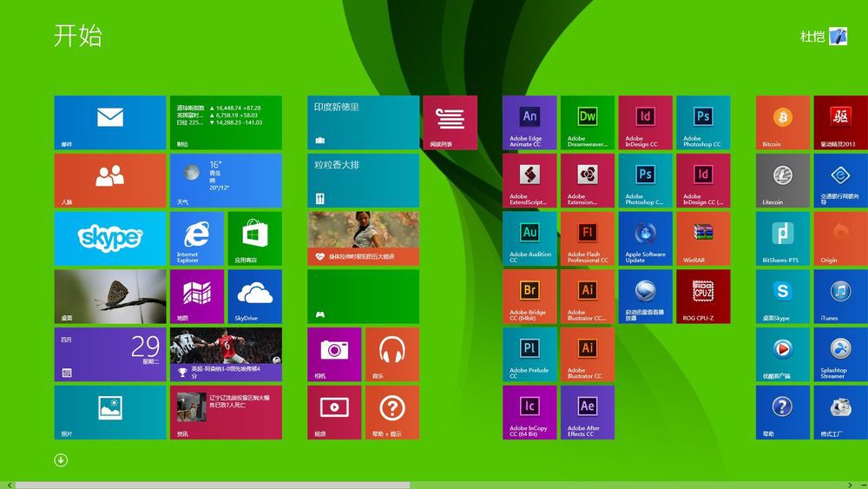The height and width of the screenshot is (489, 868).
Task: Open the large blue Skype tile
Action: tap(110, 238)
